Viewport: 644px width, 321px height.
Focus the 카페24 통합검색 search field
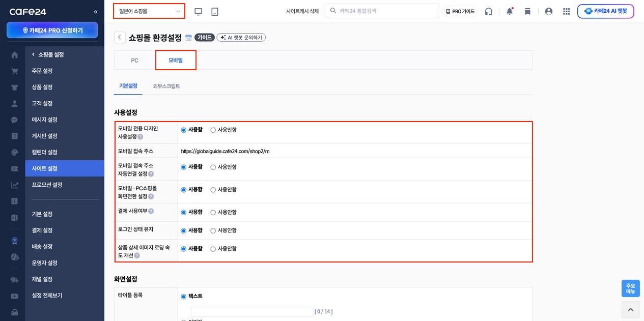pos(382,11)
